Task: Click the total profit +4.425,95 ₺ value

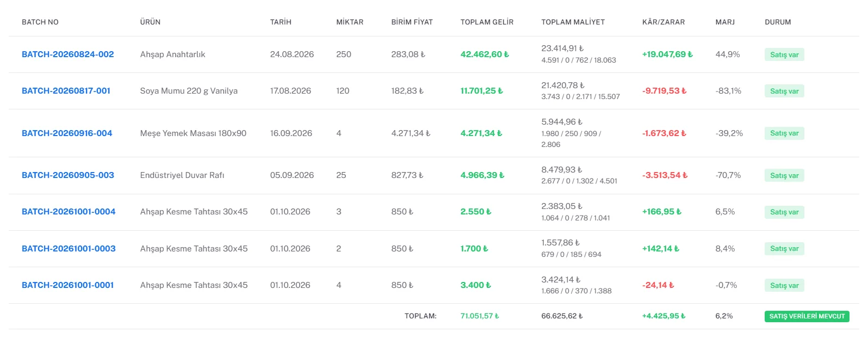Action: tap(664, 316)
